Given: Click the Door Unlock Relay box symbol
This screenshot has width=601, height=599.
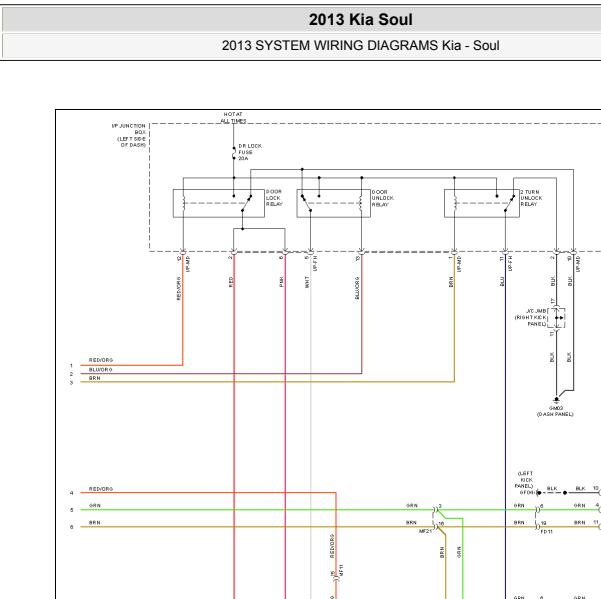Looking at the screenshot, I should (x=333, y=203).
